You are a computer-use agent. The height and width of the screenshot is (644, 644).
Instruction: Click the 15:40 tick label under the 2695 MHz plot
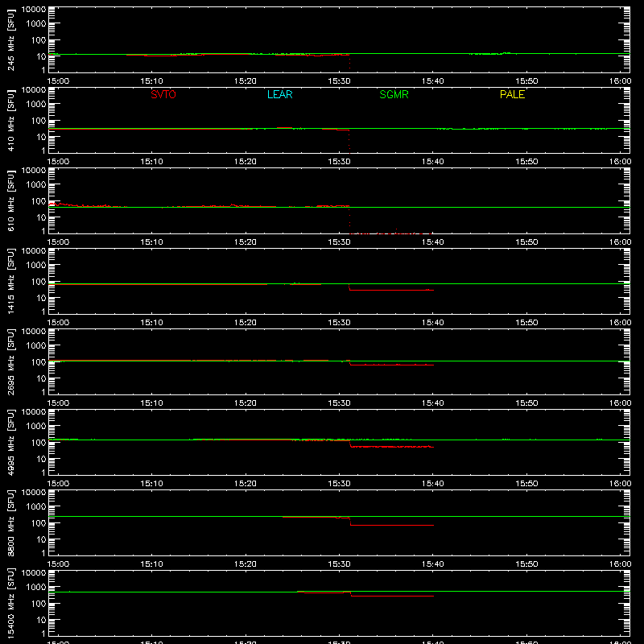433,403
